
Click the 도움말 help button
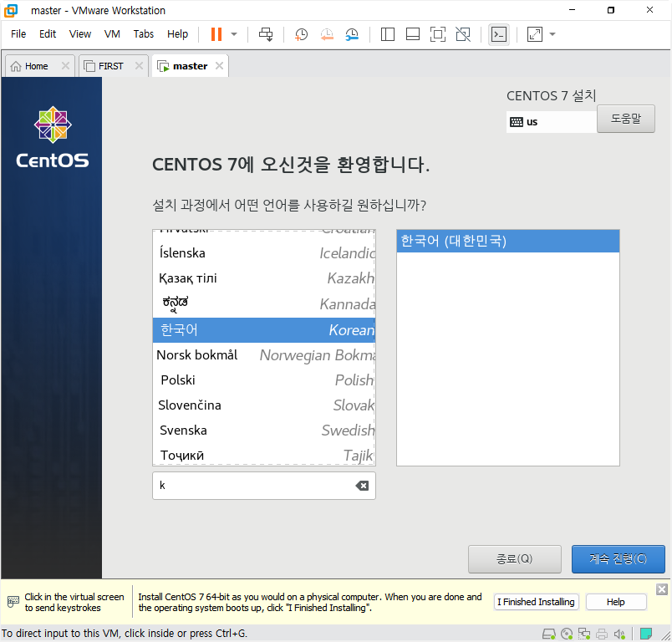tap(626, 119)
